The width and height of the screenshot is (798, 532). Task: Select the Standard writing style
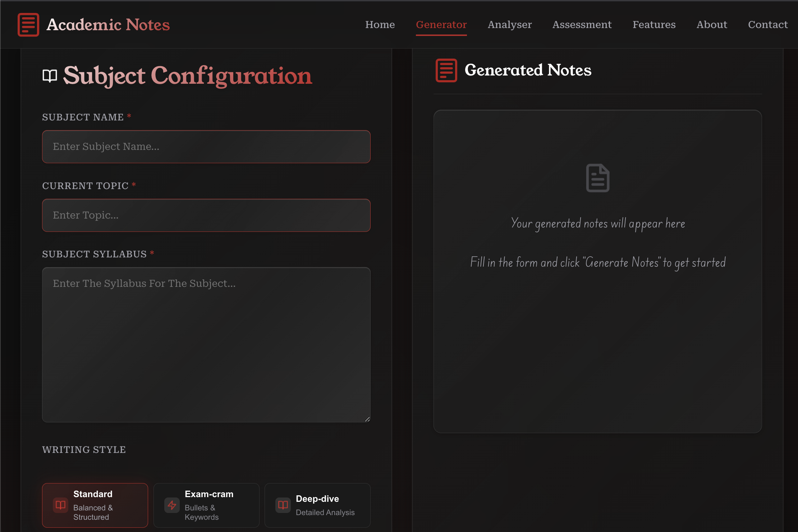tap(95, 505)
